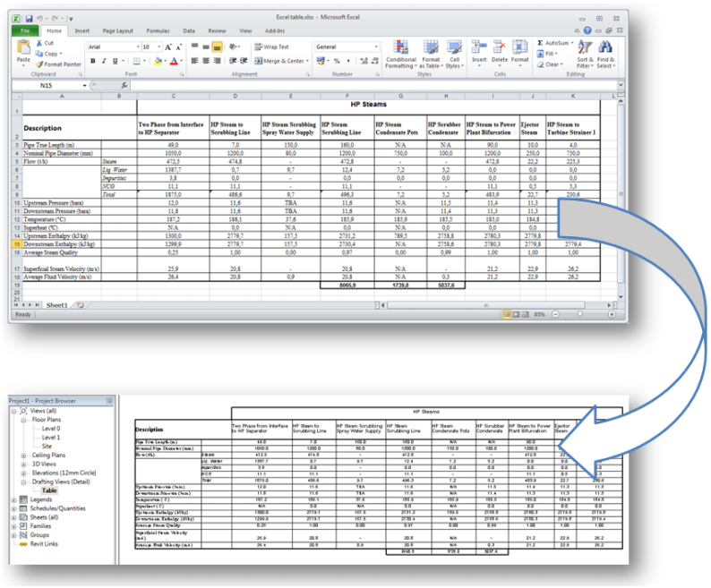
Task: Turn on Wrap Text
Action: [x=271, y=47]
